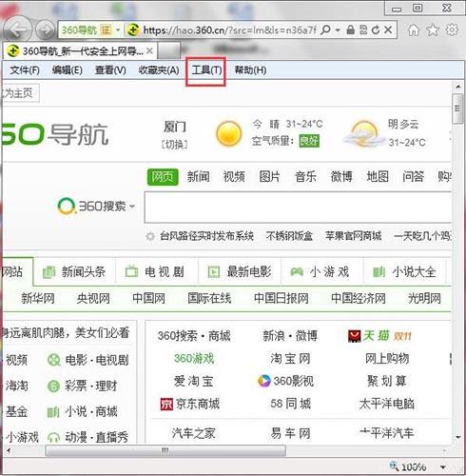Click the horizontal scrollbar thumb
Viewport: 466px width, 476px height.
[x=165, y=450]
